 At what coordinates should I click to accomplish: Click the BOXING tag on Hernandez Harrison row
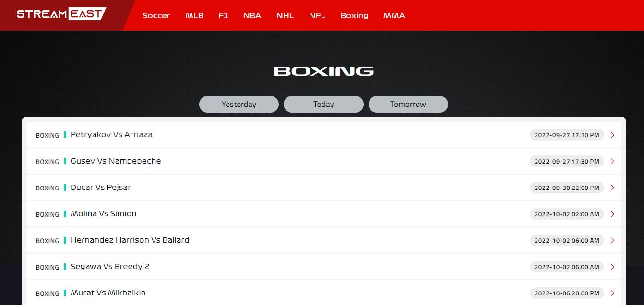tap(48, 241)
